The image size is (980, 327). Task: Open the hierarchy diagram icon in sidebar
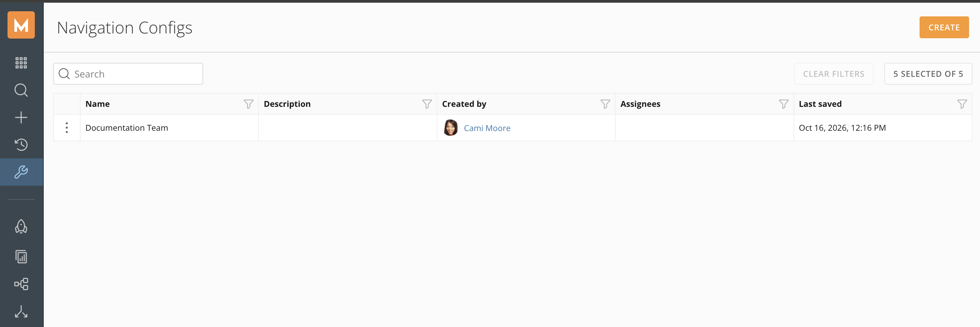(21, 284)
